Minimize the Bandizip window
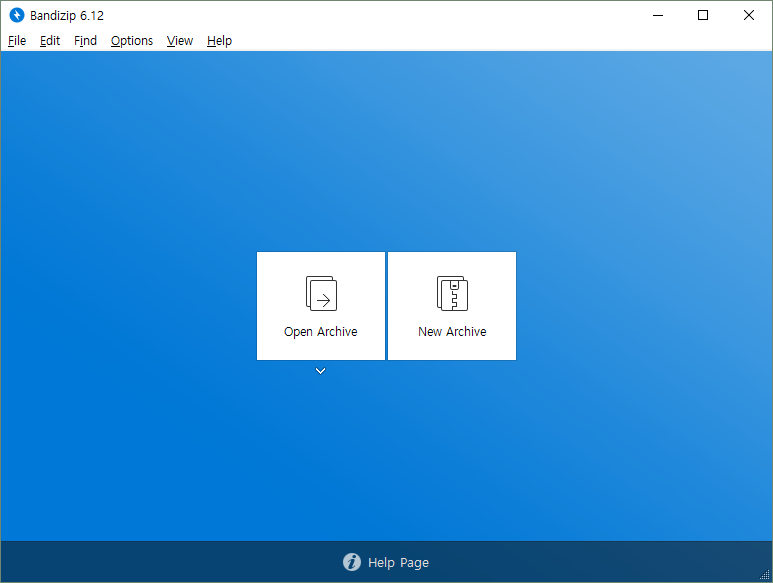The image size is (773, 583). (x=657, y=15)
